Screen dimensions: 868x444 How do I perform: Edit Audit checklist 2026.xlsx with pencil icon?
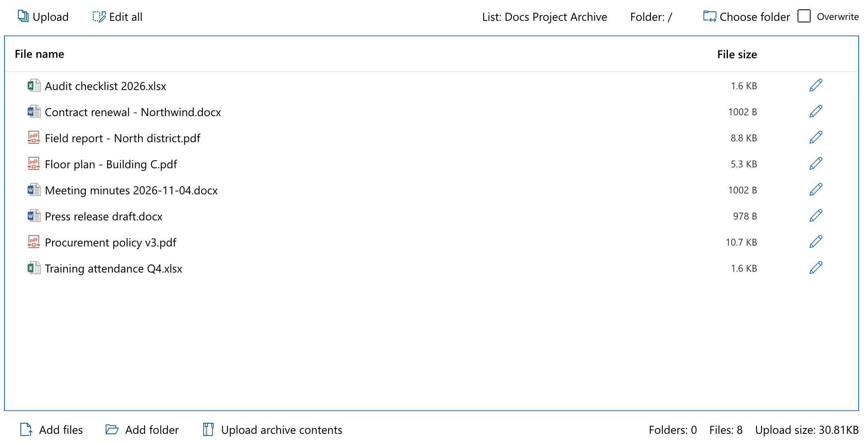point(816,86)
